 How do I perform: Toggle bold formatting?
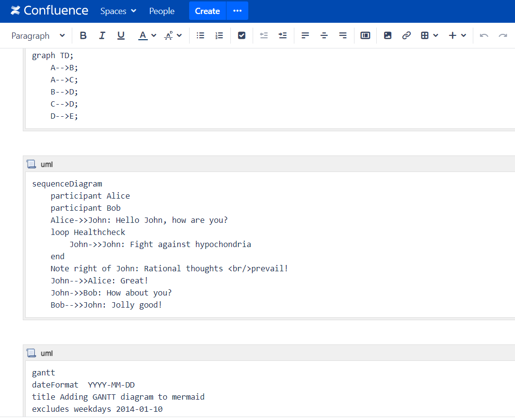(83, 35)
